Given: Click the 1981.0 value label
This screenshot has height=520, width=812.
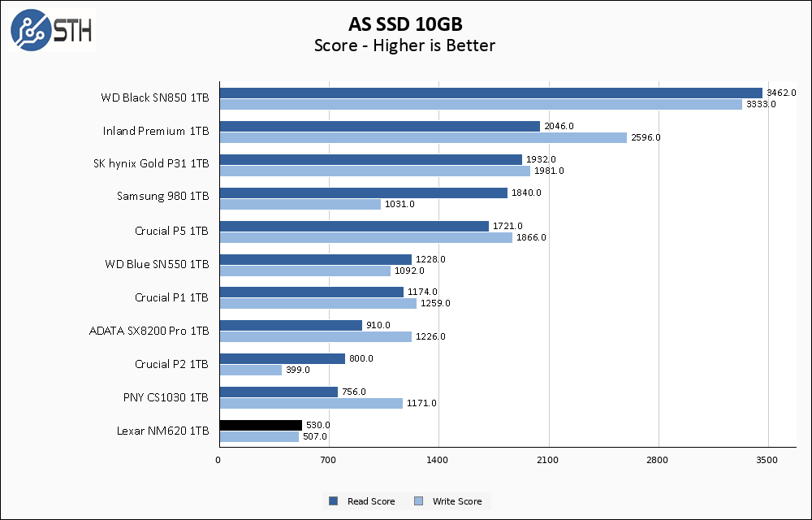Looking at the screenshot, I should (x=549, y=171).
